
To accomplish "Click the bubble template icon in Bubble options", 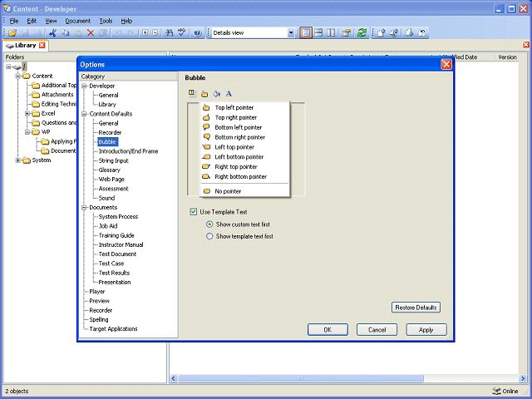I will coord(192,93).
